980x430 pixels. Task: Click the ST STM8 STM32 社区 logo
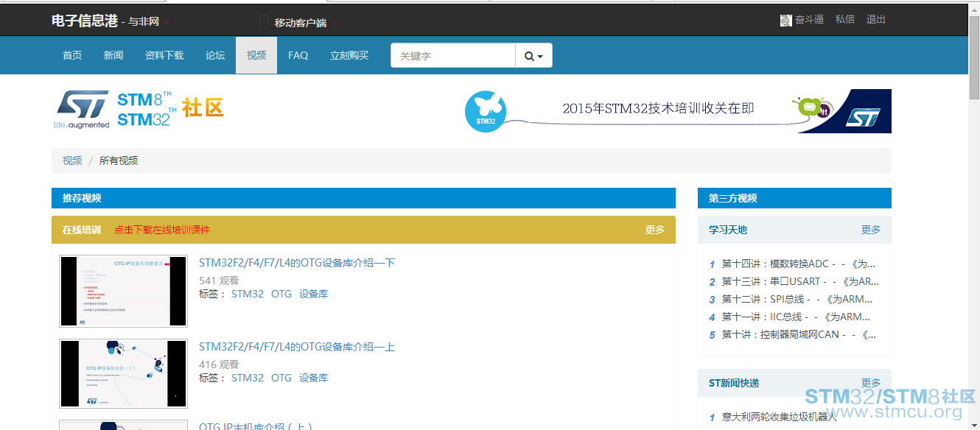click(x=139, y=109)
